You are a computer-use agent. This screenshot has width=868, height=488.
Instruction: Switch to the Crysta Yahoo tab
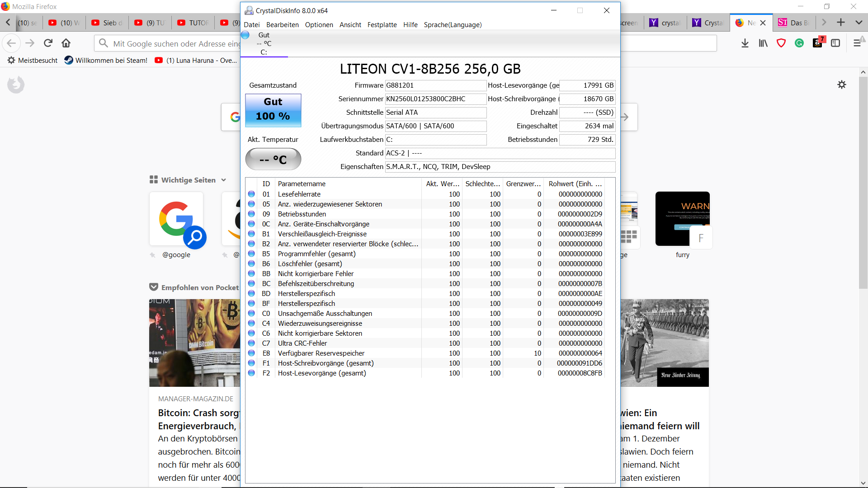tap(708, 23)
